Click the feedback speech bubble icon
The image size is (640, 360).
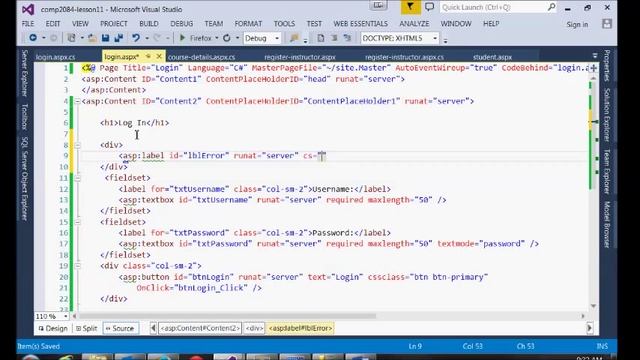[429, 7]
